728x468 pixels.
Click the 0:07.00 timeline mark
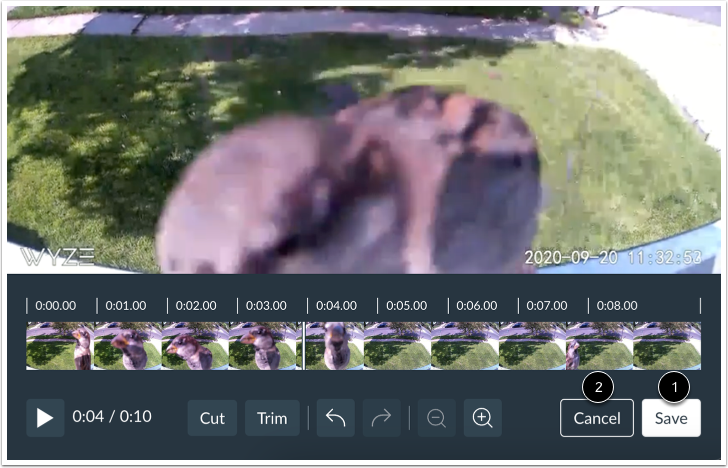[547, 306]
